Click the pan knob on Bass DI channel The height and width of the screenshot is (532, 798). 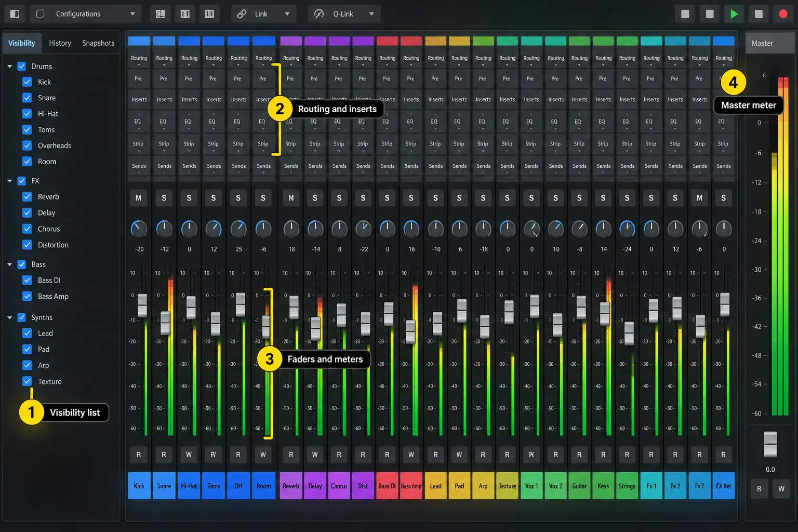tap(387, 229)
